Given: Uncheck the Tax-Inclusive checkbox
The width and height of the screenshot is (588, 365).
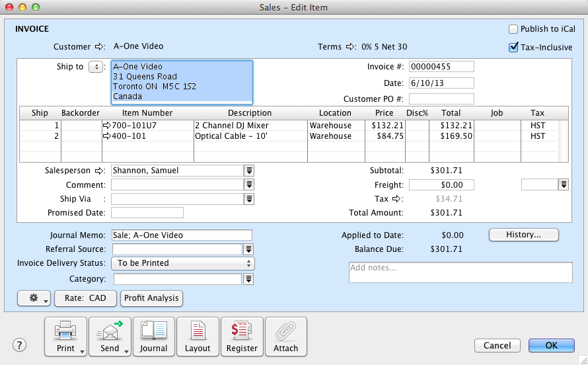Looking at the screenshot, I should pos(513,47).
